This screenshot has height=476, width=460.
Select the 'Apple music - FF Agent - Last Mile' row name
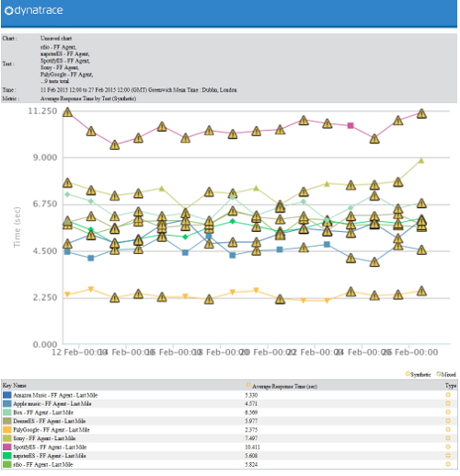coord(52,403)
